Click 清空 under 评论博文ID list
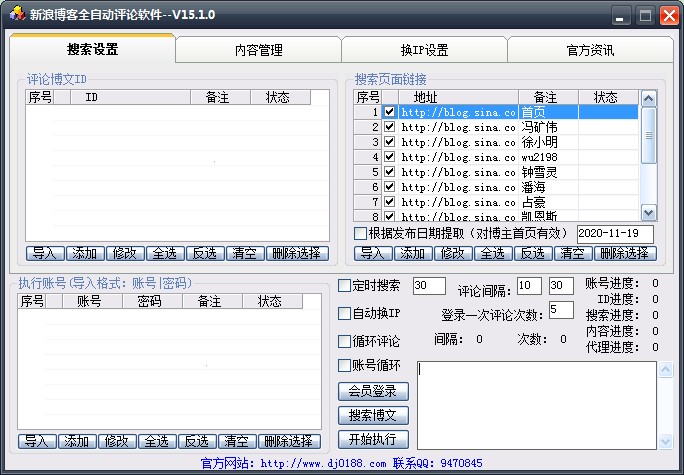 245,253
